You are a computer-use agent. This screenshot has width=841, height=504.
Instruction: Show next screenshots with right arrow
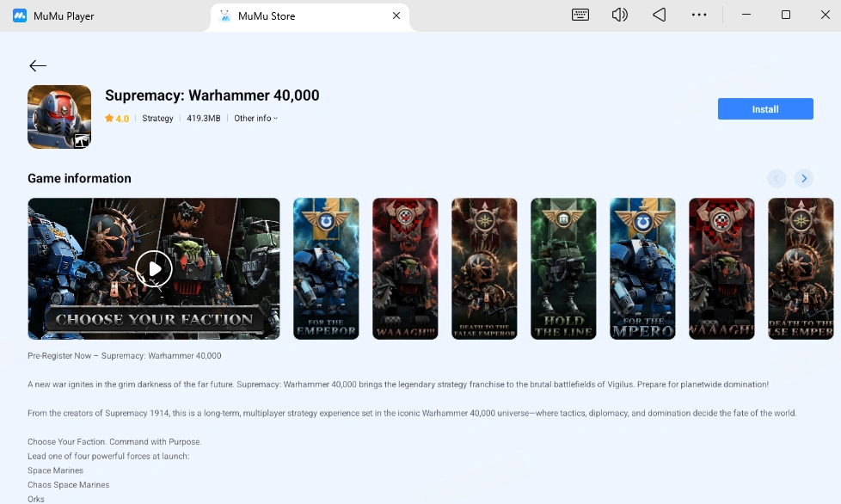coord(803,179)
